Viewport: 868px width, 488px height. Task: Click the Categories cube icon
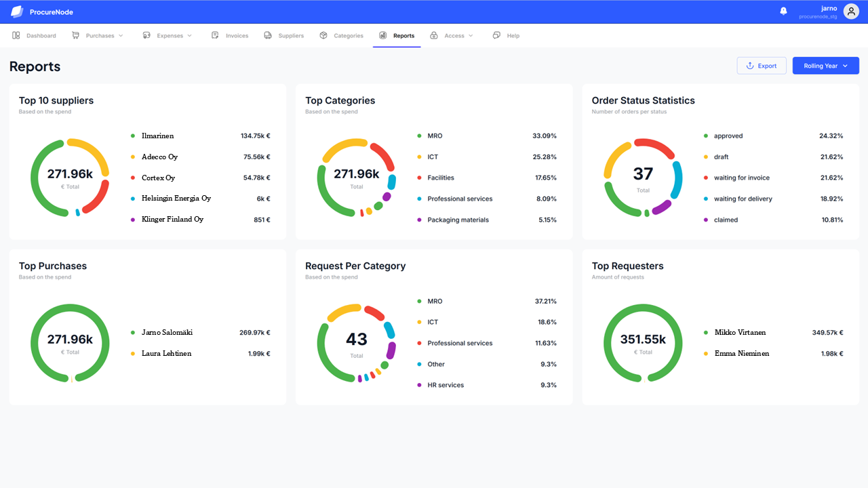click(323, 35)
